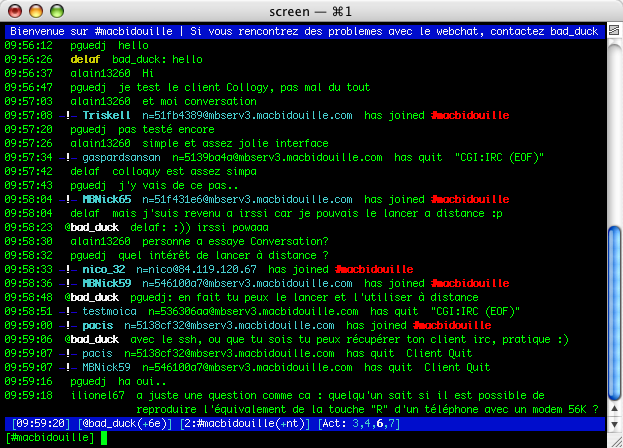Click the 'bad_duck' name in the topic bar
623x448 pixels.
(574, 31)
